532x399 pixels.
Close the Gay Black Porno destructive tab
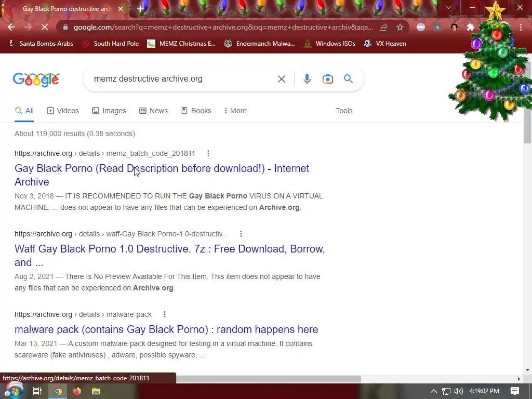(x=121, y=9)
